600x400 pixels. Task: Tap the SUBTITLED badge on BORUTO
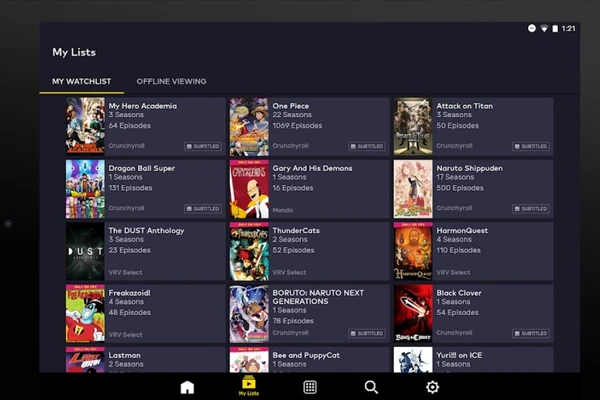pyautogui.click(x=367, y=333)
